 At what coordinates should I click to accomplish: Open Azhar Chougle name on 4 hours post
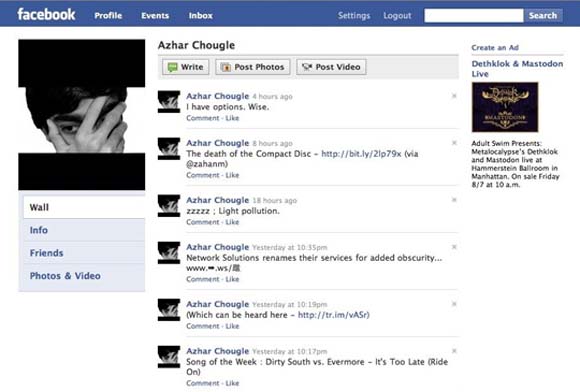218,96
